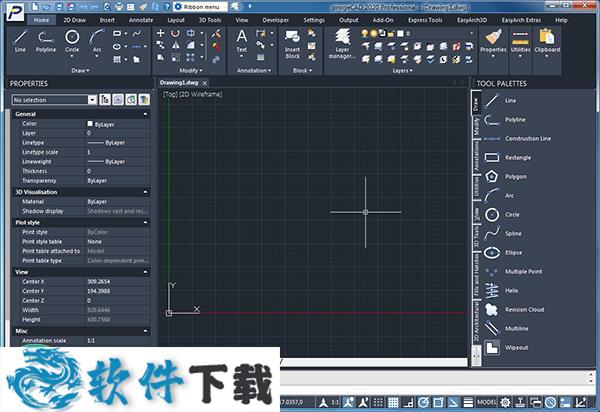600x412 pixels.
Task: Select the Polyline tool in ribbon
Action: pos(46,41)
